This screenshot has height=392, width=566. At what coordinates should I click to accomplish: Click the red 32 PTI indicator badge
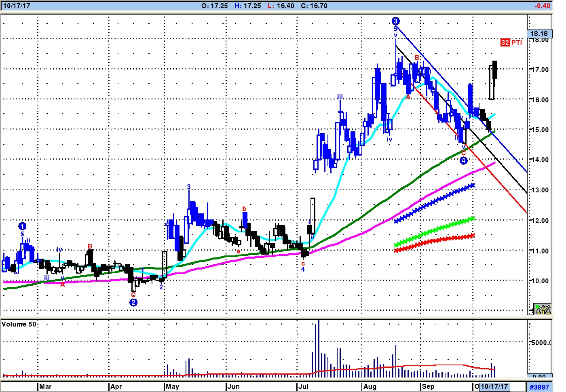(511, 42)
